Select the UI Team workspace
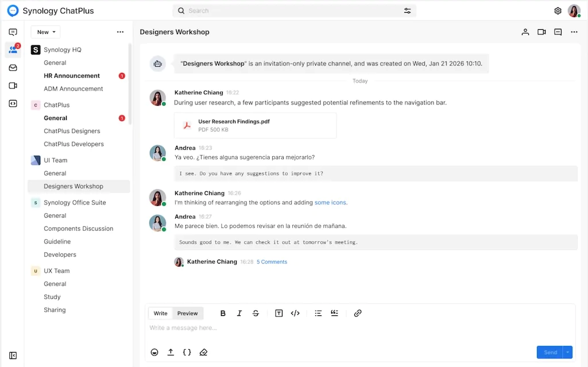Screen dimensions: 588x367 (56, 160)
